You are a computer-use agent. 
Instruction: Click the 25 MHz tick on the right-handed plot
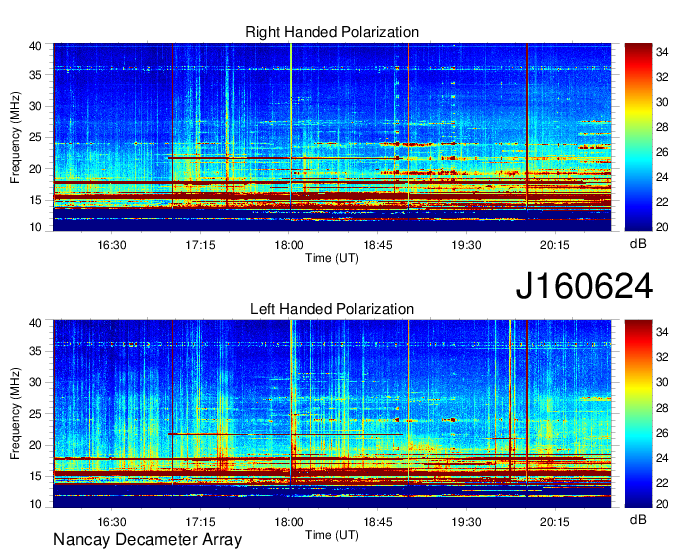point(36,137)
